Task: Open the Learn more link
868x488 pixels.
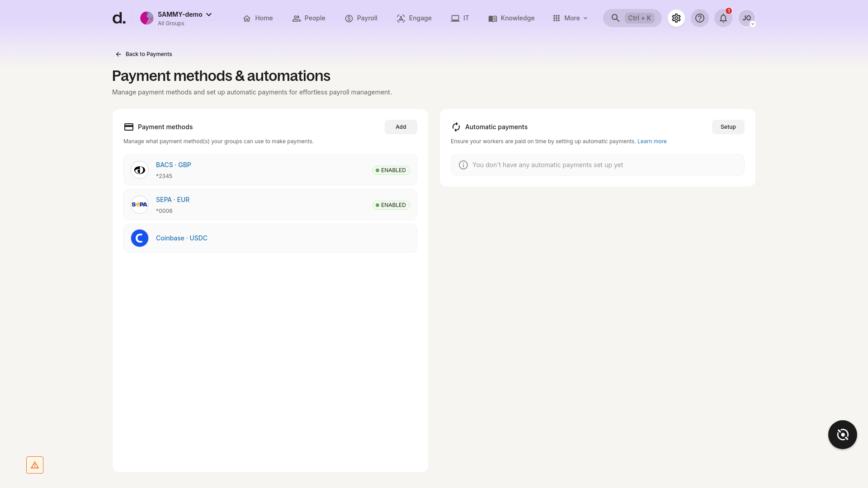Action: [x=652, y=141]
